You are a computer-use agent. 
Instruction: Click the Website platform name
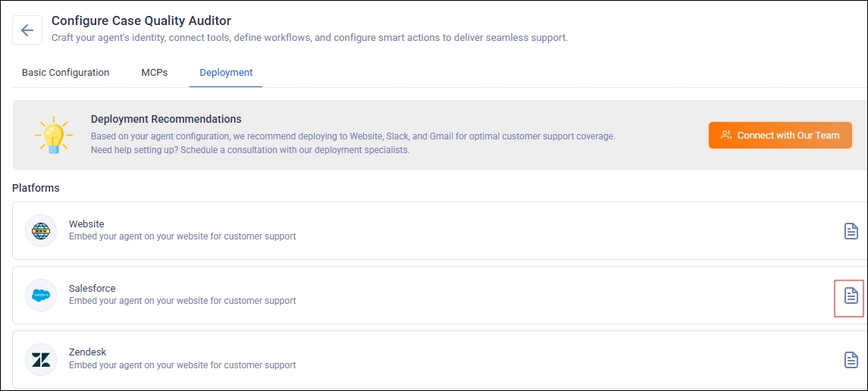point(86,224)
